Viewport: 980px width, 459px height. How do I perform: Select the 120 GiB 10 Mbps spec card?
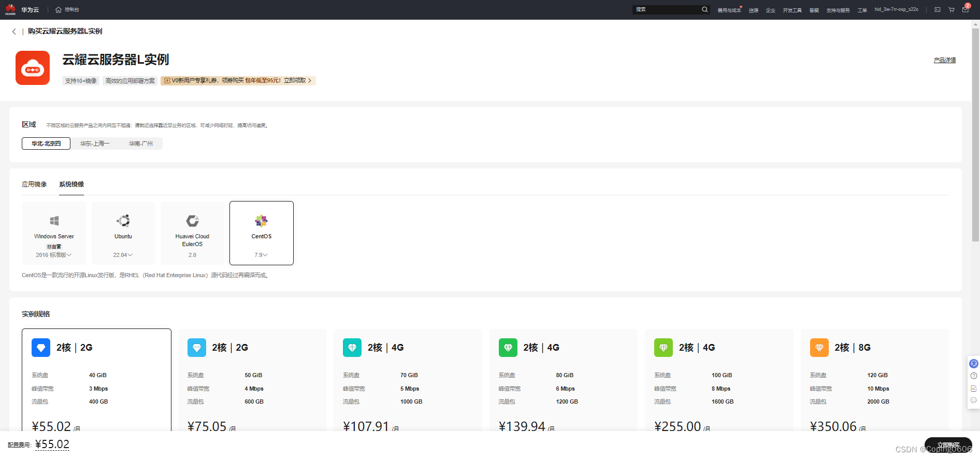click(x=875, y=381)
